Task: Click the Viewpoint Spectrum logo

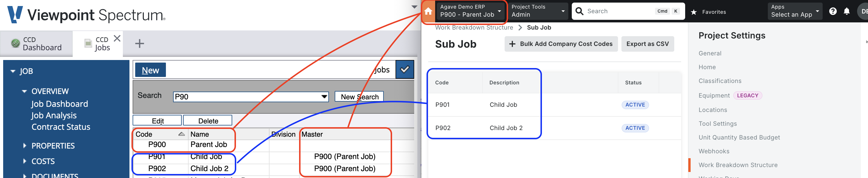Action: (x=86, y=15)
